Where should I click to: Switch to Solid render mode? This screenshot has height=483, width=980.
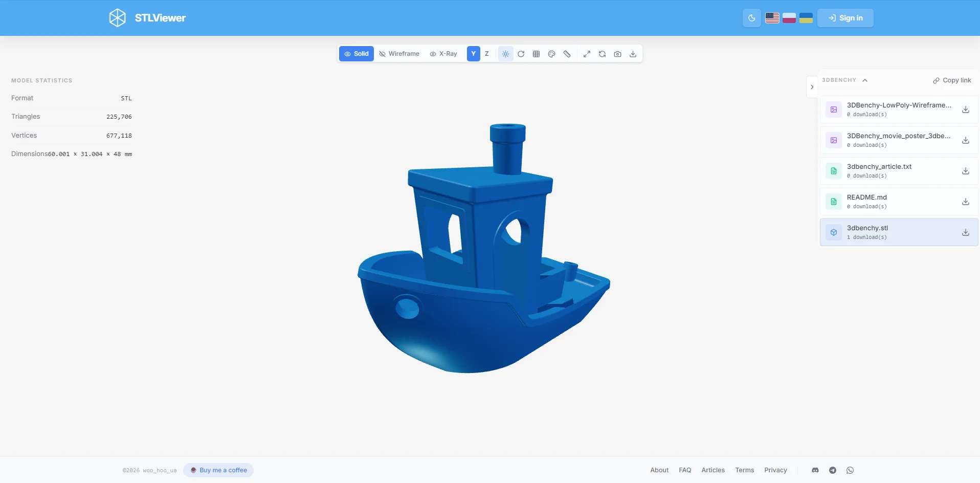357,54
